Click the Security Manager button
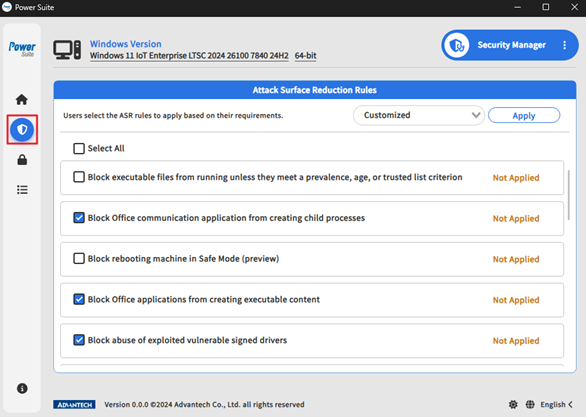 pos(510,45)
